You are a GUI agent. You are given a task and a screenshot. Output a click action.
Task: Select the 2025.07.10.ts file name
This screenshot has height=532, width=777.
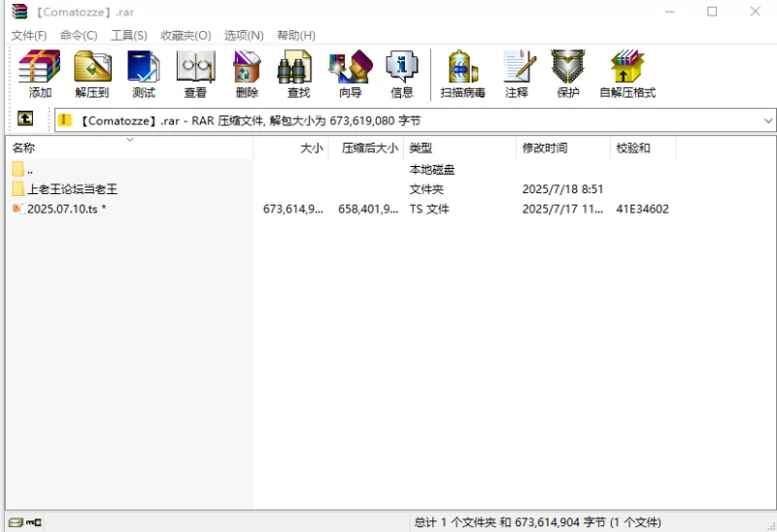click(66, 209)
